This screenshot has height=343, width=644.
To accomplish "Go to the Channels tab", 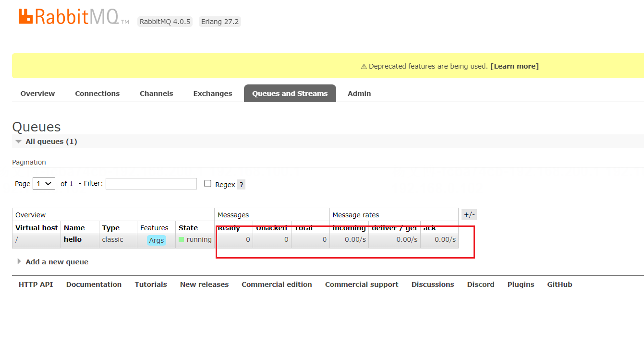I will 156,94.
